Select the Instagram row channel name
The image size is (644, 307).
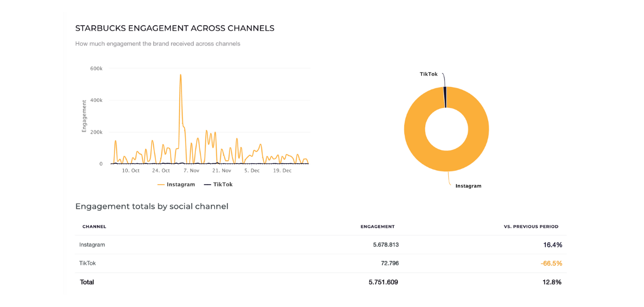coord(92,245)
